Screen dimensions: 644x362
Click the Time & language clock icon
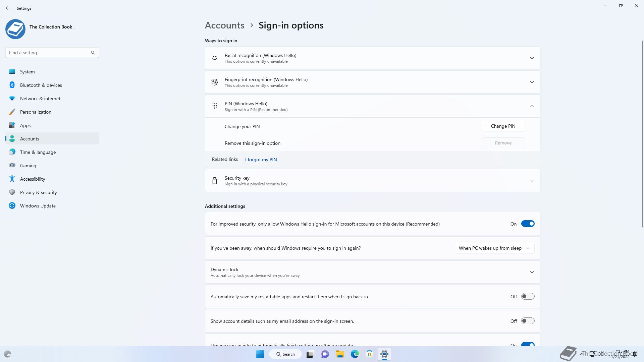pyautogui.click(x=12, y=152)
